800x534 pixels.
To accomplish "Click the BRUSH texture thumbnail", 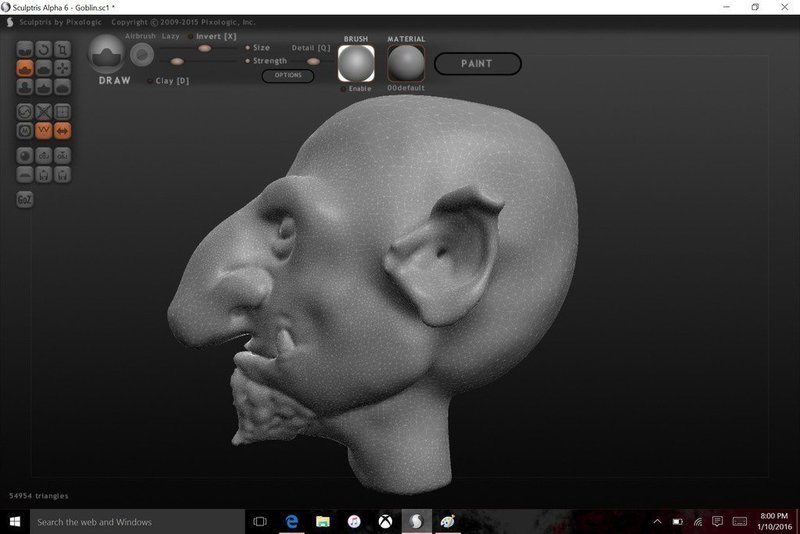I will click(x=356, y=63).
